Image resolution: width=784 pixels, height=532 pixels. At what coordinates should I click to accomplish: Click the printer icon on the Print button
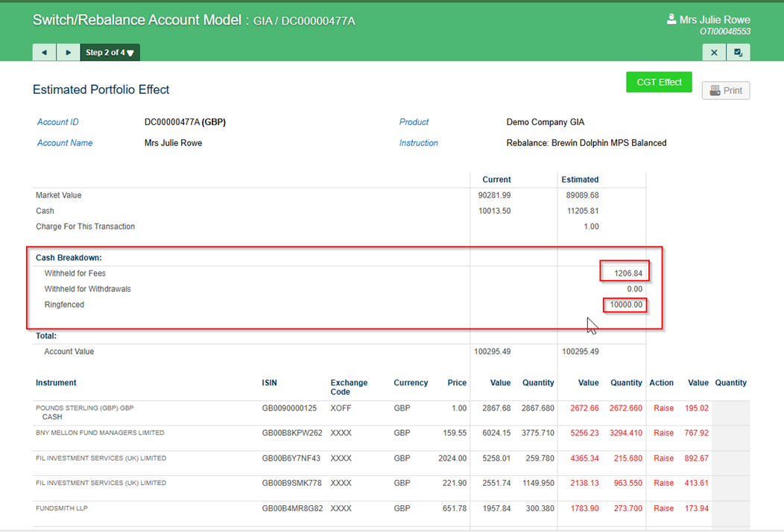(716, 90)
